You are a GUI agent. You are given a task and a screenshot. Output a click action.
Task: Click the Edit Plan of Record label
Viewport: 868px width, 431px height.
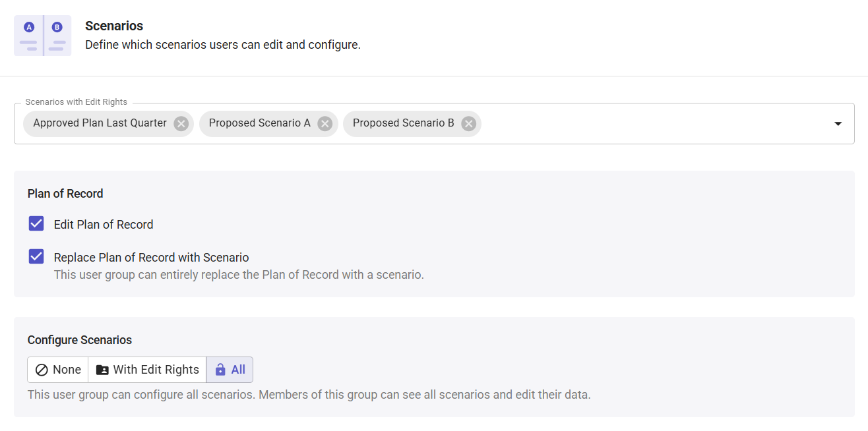(x=104, y=225)
